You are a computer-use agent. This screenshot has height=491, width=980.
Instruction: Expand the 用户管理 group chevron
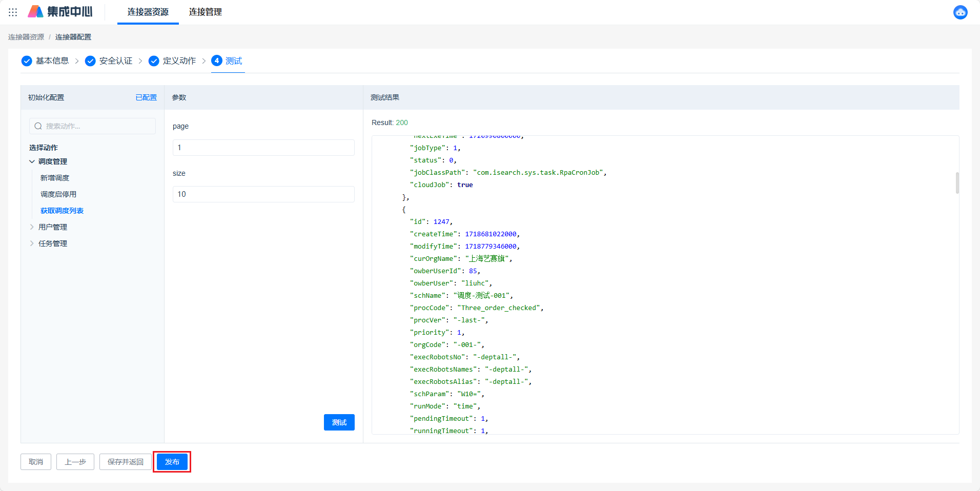click(32, 227)
